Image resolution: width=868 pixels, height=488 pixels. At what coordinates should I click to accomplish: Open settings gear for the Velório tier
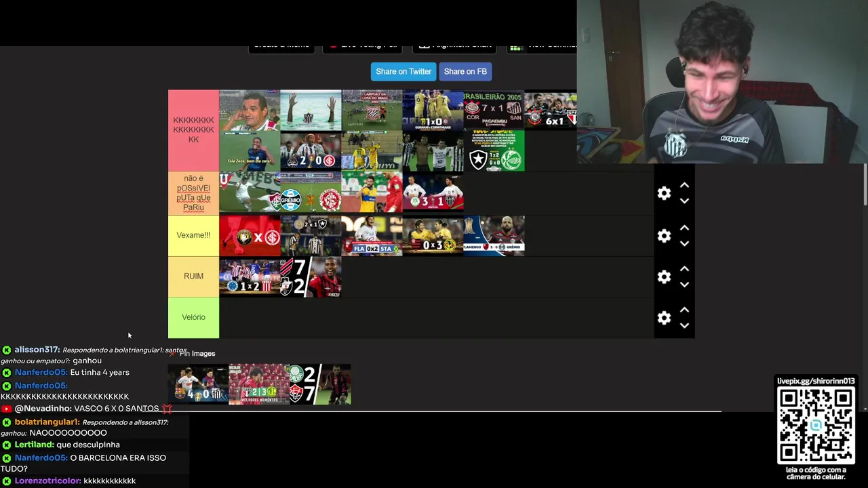[x=664, y=317]
